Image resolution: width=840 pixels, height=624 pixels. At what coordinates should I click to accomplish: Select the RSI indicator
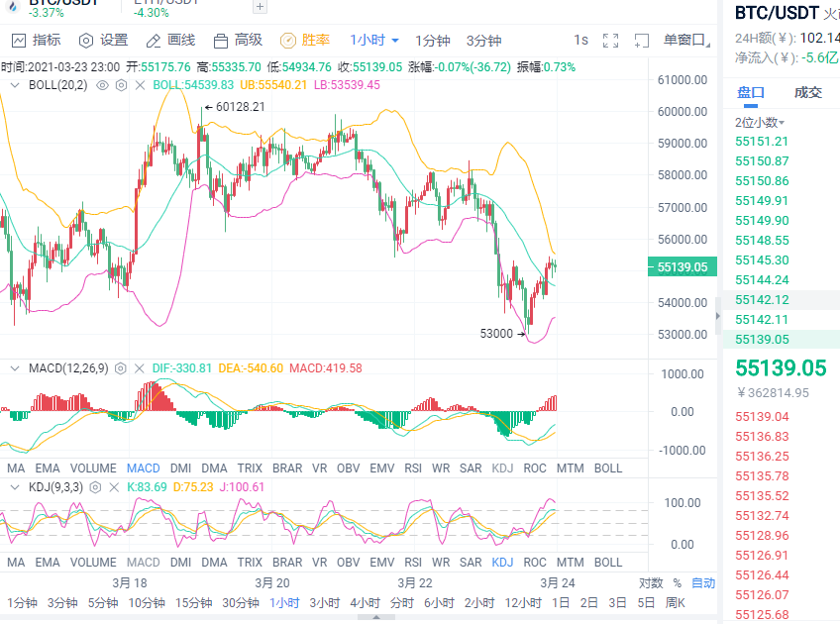tap(413, 468)
